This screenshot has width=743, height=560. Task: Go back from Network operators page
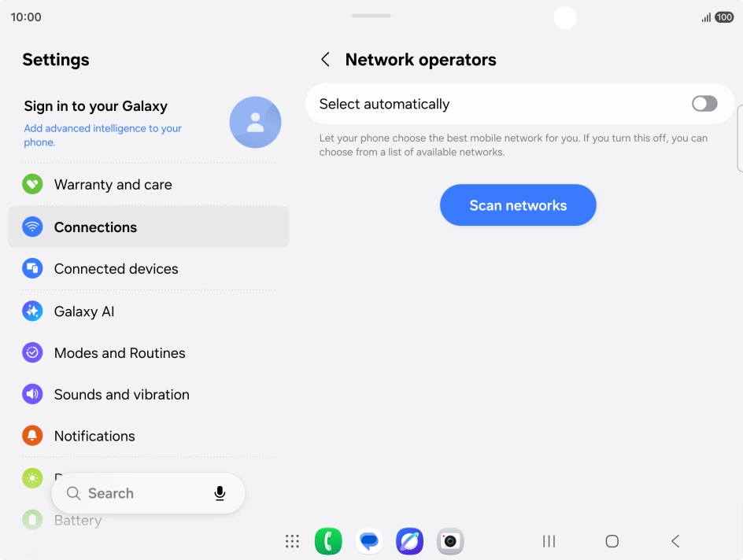[x=325, y=60]
